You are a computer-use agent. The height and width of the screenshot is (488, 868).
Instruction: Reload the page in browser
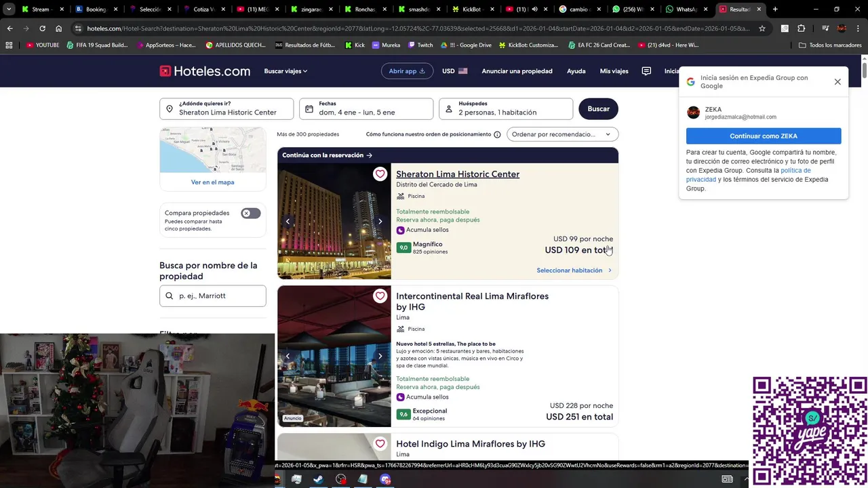click(42, 28)
